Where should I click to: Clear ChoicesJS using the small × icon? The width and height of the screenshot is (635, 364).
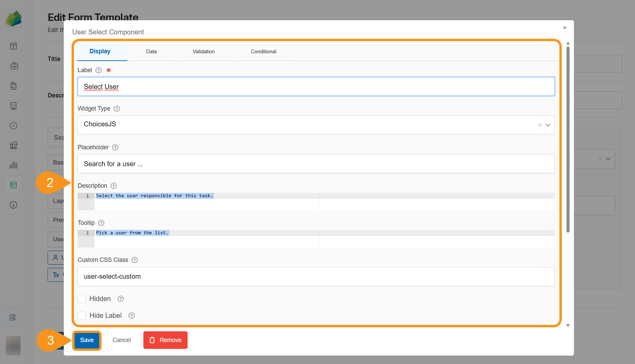tap(540, 125)
